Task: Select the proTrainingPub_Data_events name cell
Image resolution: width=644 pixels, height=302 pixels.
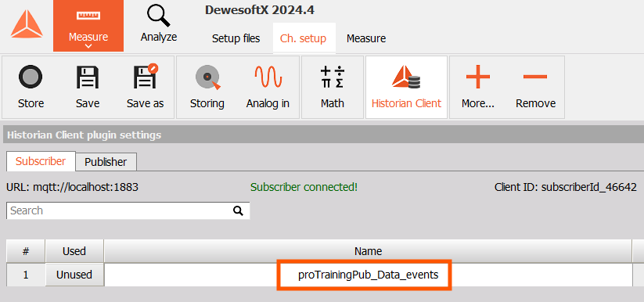Action: (368, 275)
